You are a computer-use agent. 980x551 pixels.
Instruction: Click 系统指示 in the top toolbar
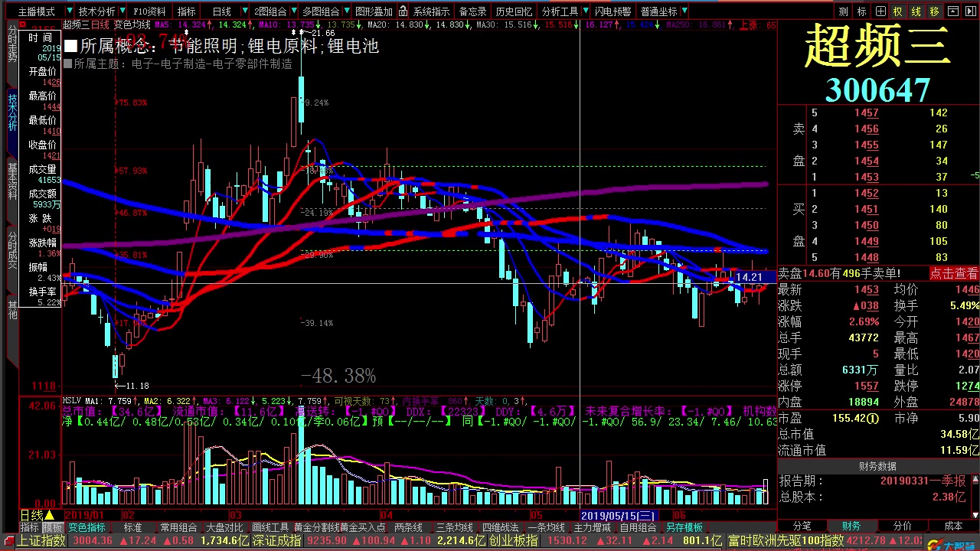click(x=431, y=11)
